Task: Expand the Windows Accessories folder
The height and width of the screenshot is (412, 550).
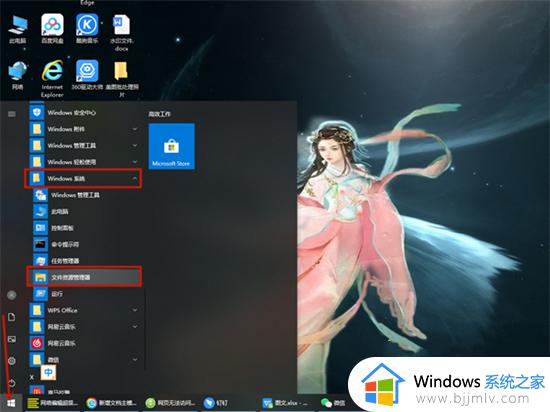Action: [84, 129]
